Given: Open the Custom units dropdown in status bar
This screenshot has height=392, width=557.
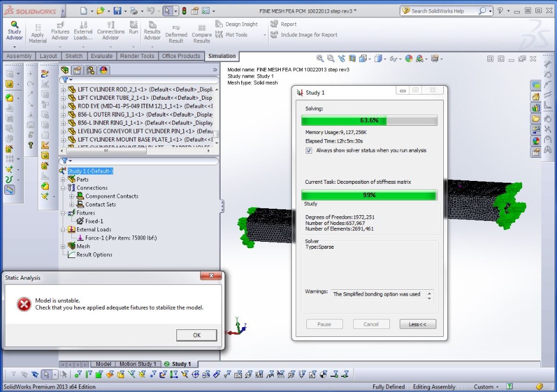Looking at the screenshot, I should click(486, 387).
